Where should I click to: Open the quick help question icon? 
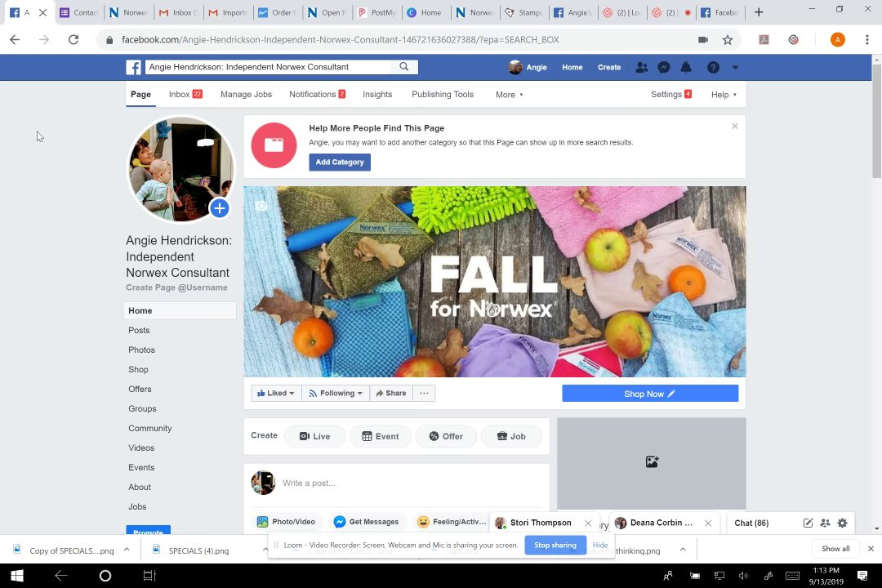(713, 67)
